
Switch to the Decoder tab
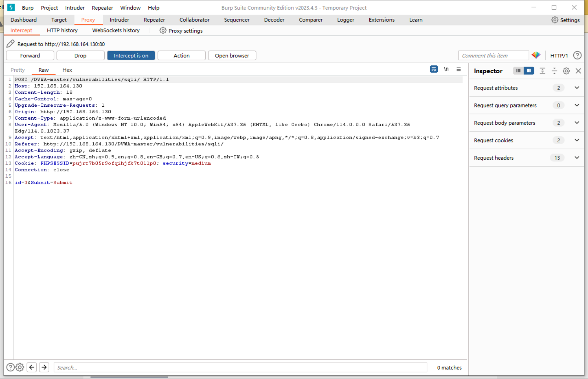[274, 20]
